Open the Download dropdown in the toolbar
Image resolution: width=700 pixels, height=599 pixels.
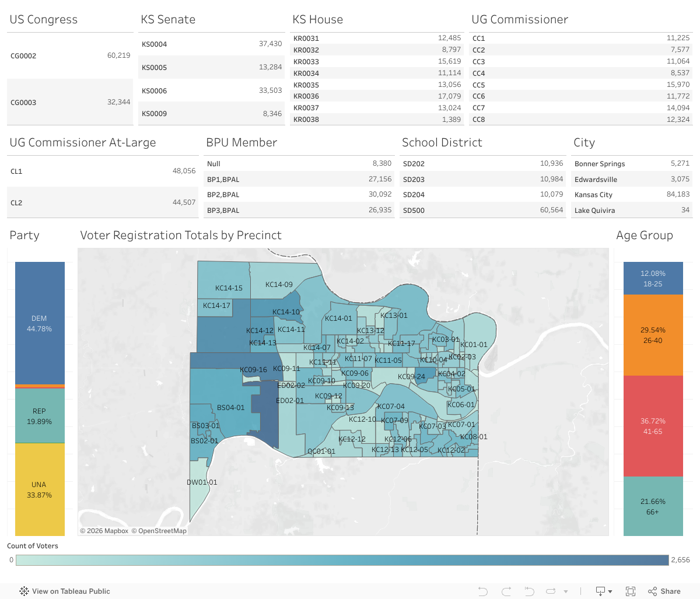coord(603,591)
